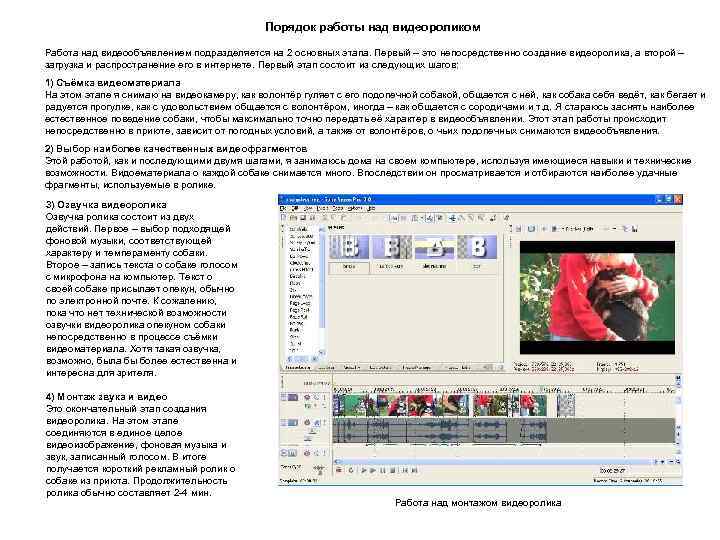Open the View menu in Vegas
This screenshot has width=720, height=540.
(x=308, y=208)
